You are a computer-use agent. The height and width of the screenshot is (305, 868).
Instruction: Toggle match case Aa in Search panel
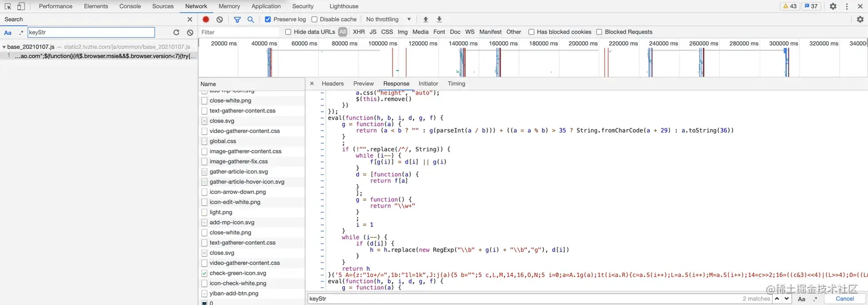pos(8,33)
